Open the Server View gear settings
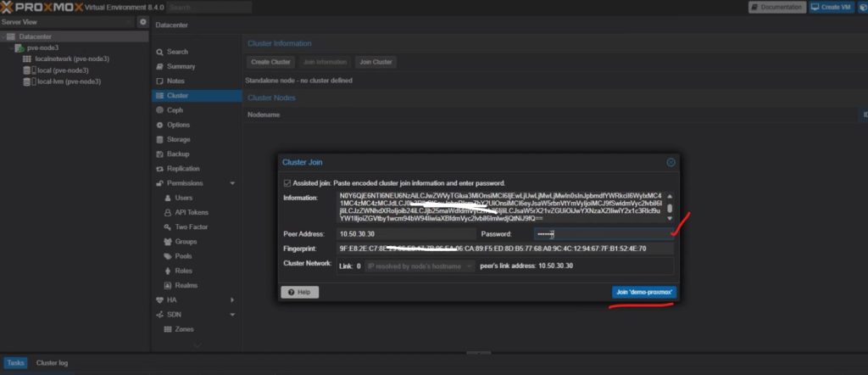 [142, 22]
